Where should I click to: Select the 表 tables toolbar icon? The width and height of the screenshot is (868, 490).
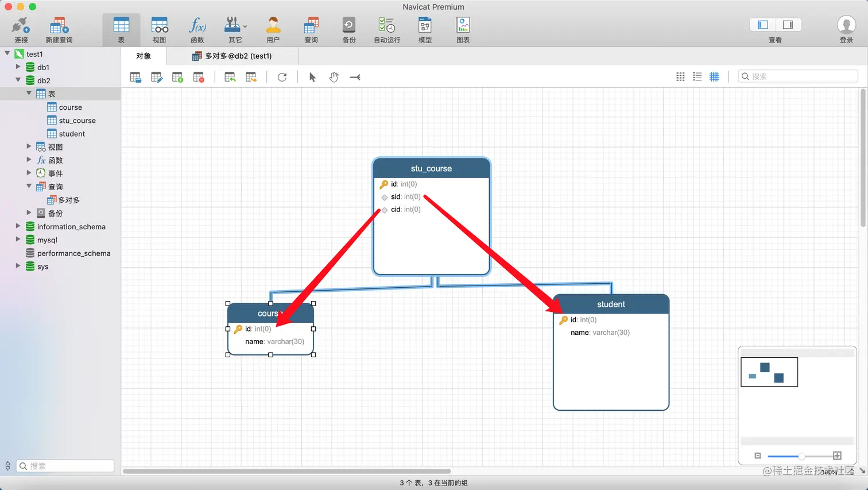point(121,30)
